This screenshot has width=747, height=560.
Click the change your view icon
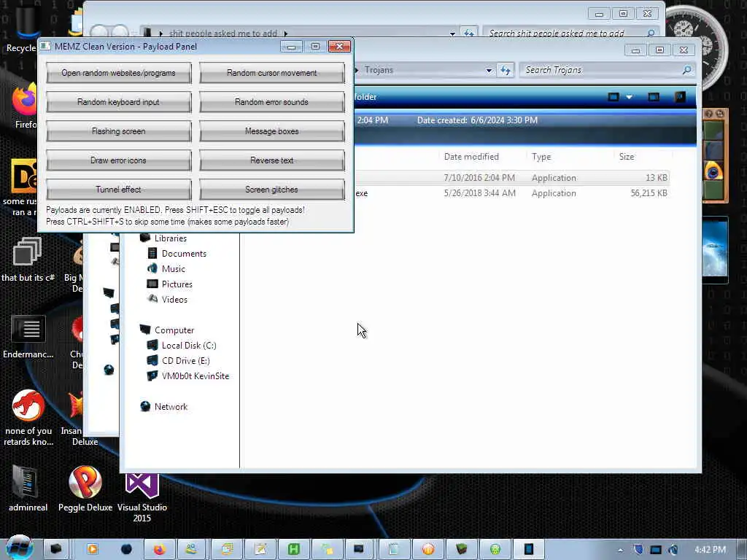coord(613,97)
